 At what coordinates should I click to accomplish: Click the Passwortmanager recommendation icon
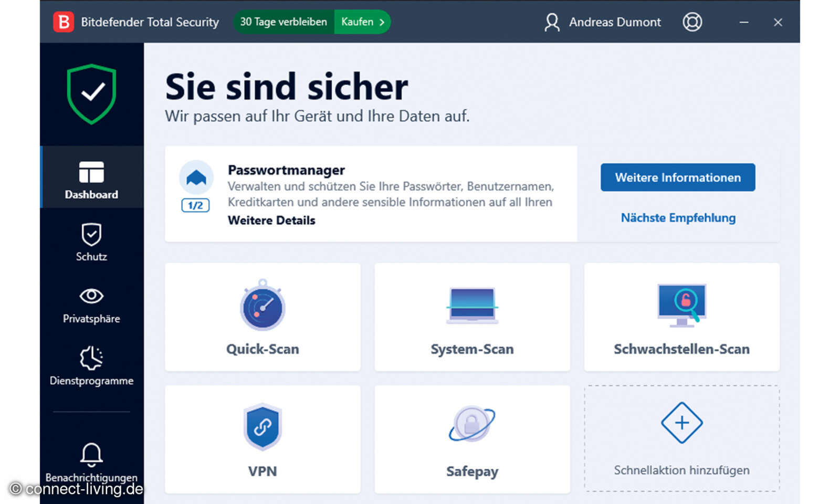coord(196,178)
